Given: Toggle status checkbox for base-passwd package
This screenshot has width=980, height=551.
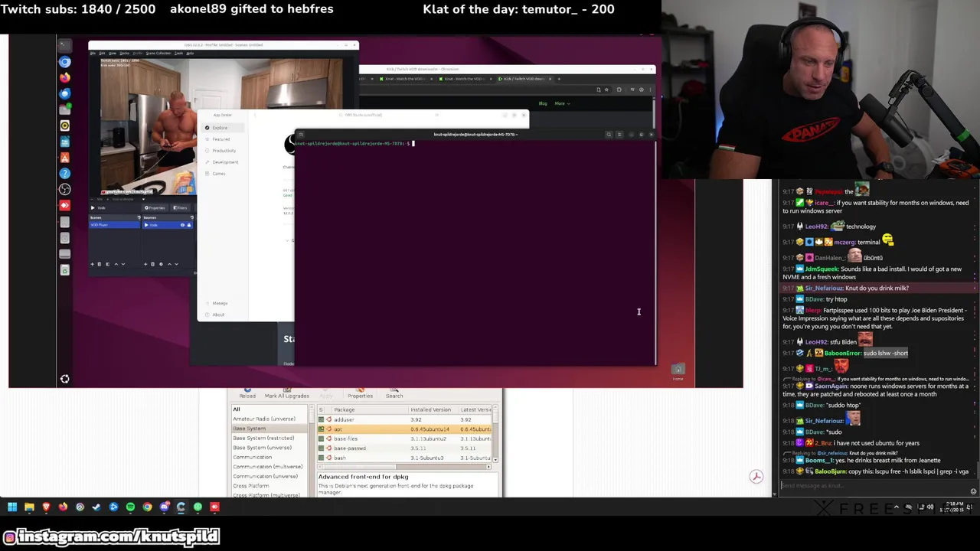Looking at the screenshot, I should coord(321,448).
